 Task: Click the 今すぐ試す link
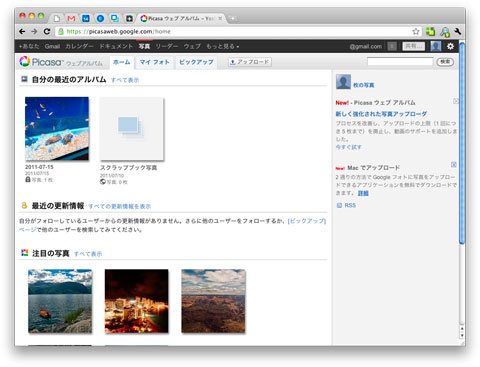349,147
